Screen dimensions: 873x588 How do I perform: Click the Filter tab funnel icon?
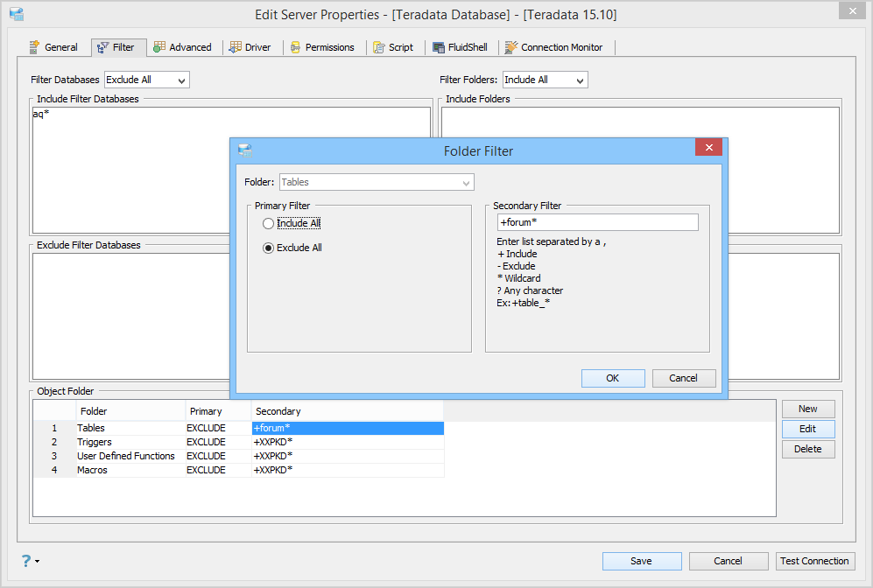pyautogui.click(x=103, y=47)
